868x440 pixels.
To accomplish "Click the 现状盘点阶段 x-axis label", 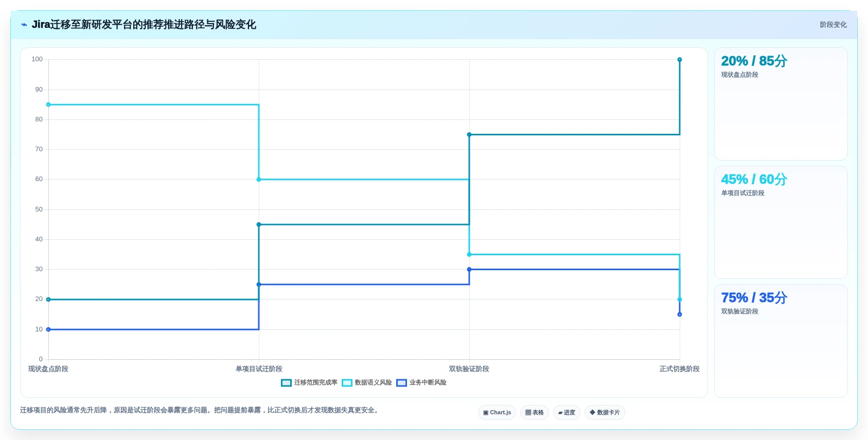I will tap(48, 369).
